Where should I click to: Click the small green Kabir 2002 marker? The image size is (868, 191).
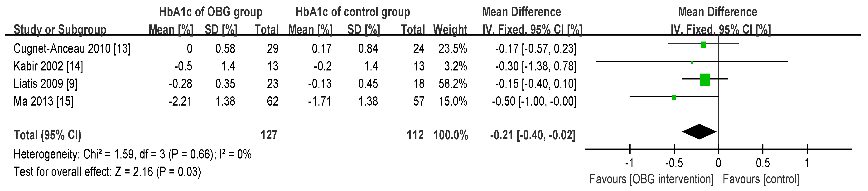pos(692,62)
